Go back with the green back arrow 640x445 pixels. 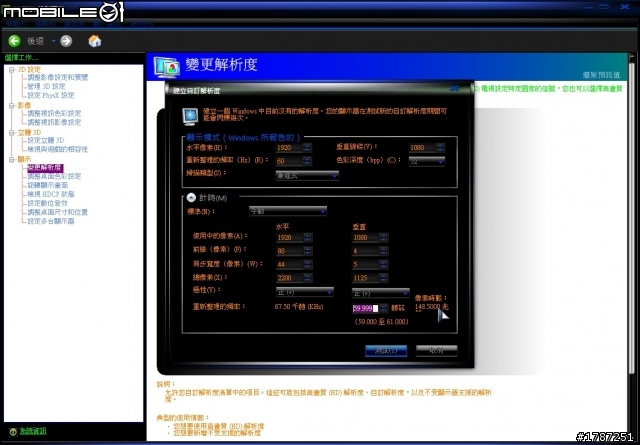14,41
